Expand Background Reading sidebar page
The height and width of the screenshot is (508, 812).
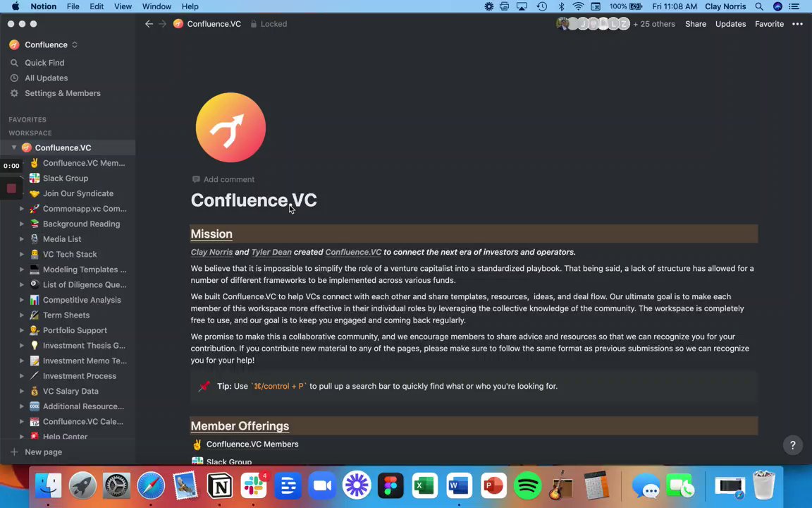point(22,224)
